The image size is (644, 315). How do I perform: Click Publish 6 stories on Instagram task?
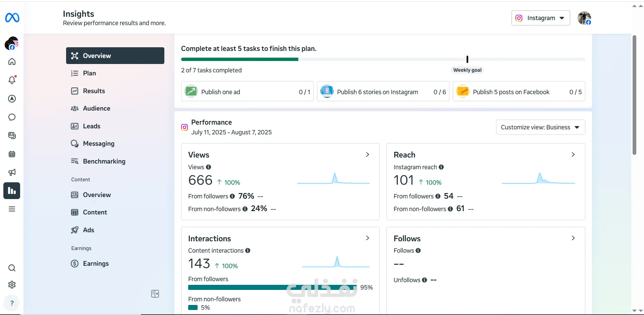coord(383,91)
